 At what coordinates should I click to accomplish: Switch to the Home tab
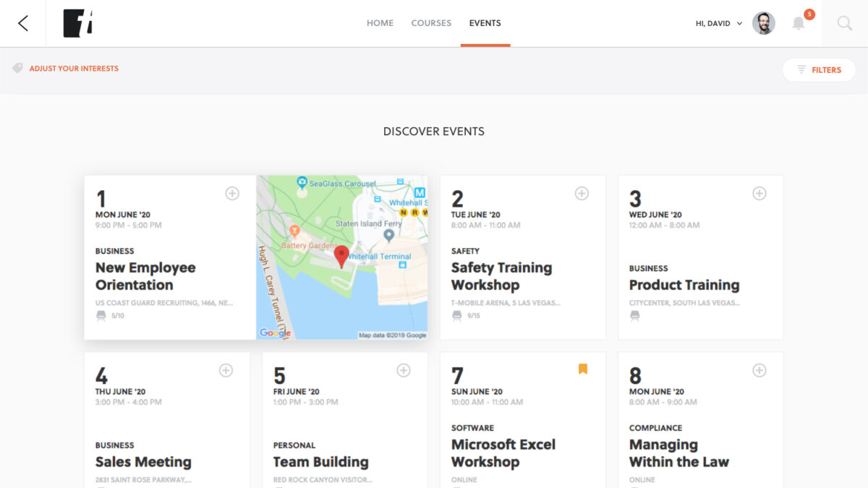(380, 23)
